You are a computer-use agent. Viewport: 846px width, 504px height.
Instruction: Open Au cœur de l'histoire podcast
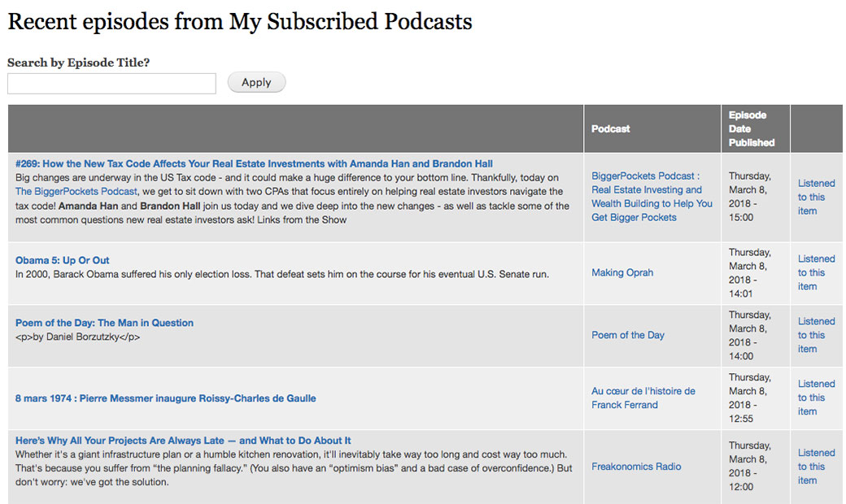click(643, 398)
